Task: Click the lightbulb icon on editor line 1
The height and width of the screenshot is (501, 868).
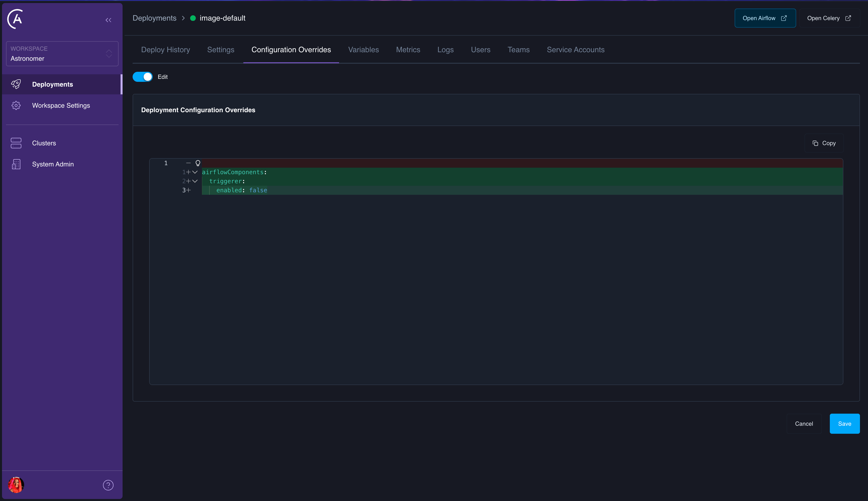Action: (198, 163)
